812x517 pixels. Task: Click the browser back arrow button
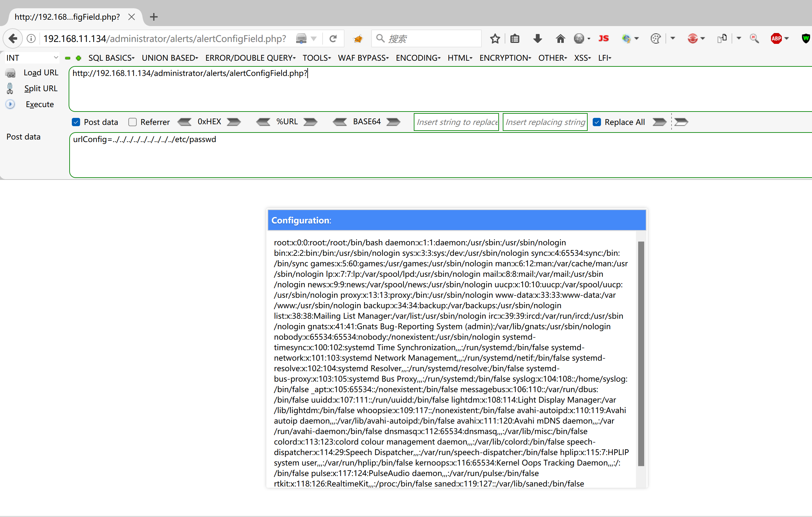click(13, 38)
